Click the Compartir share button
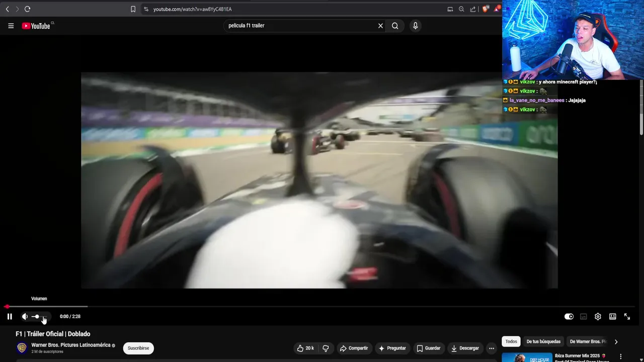 (x=354, y=348)
